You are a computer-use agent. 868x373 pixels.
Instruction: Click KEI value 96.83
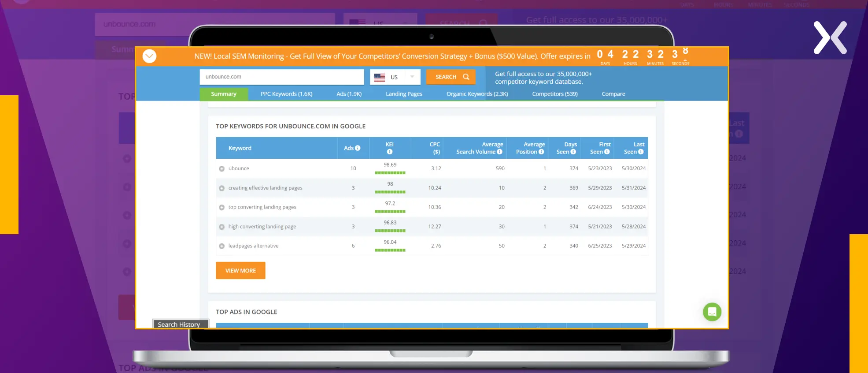click(x=390, y=223)
